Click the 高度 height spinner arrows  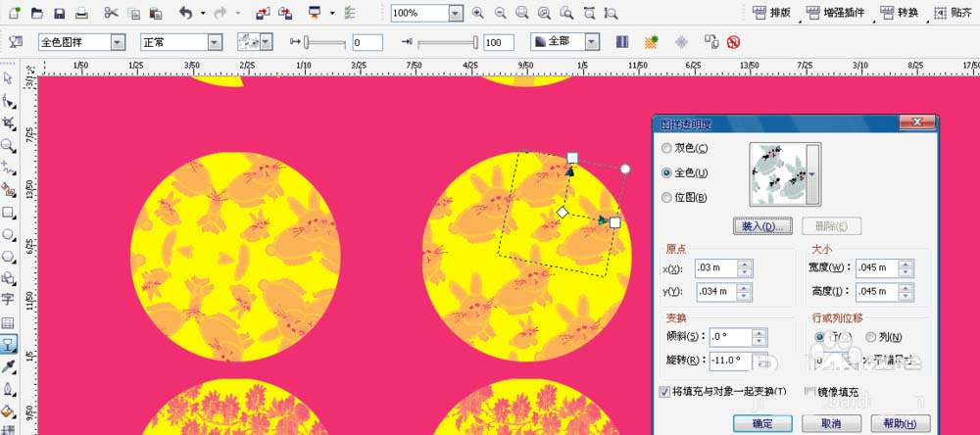pyautogui.click(x=906, y=291)
